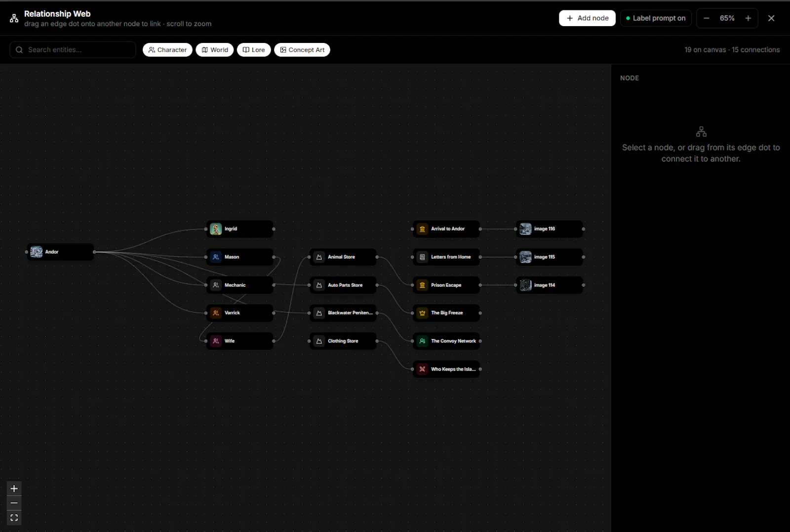Click the right edge dot of The Big Freeze
This screenshot has height=532, width=790.
pos(480,313)
